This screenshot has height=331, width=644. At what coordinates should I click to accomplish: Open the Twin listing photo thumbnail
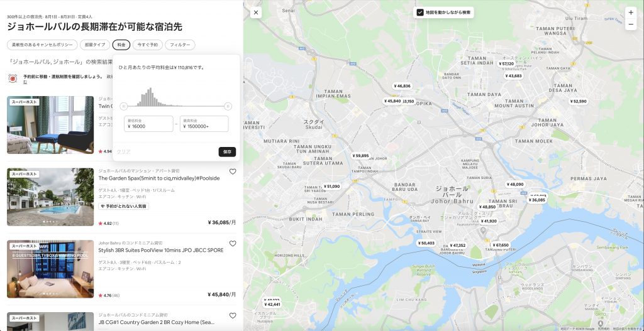coord(50,125)
